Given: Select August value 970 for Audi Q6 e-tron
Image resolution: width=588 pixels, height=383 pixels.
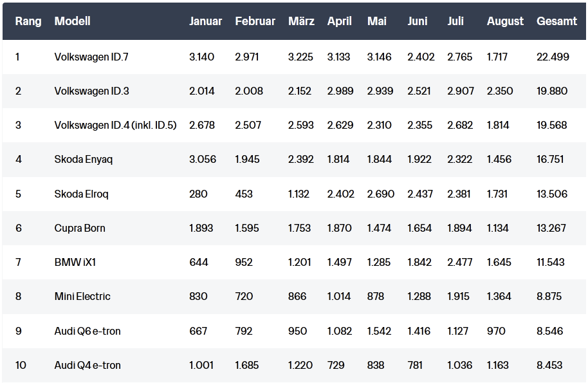Looking at the screenshot, I should [496, 332].
